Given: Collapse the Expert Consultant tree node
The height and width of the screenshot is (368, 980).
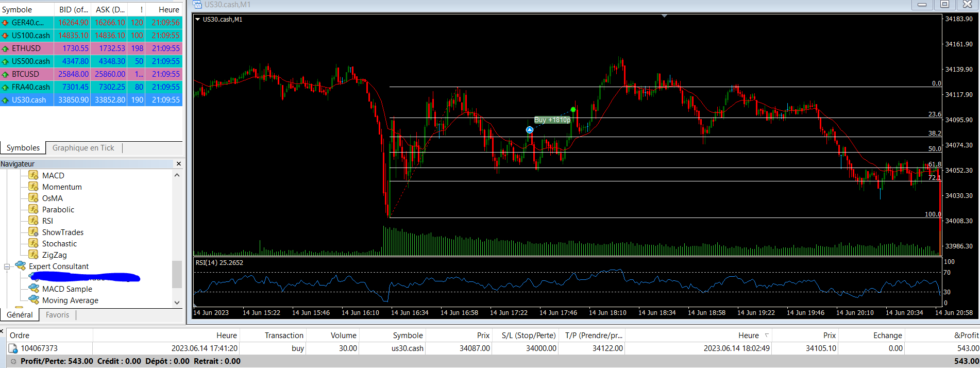Looking at the screenshot, I should coord(7,266).
